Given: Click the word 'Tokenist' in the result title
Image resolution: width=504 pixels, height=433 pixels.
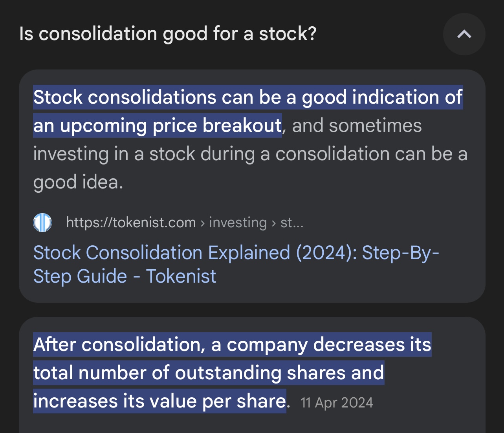Looking at the screenshot, I should coord(181,276).
